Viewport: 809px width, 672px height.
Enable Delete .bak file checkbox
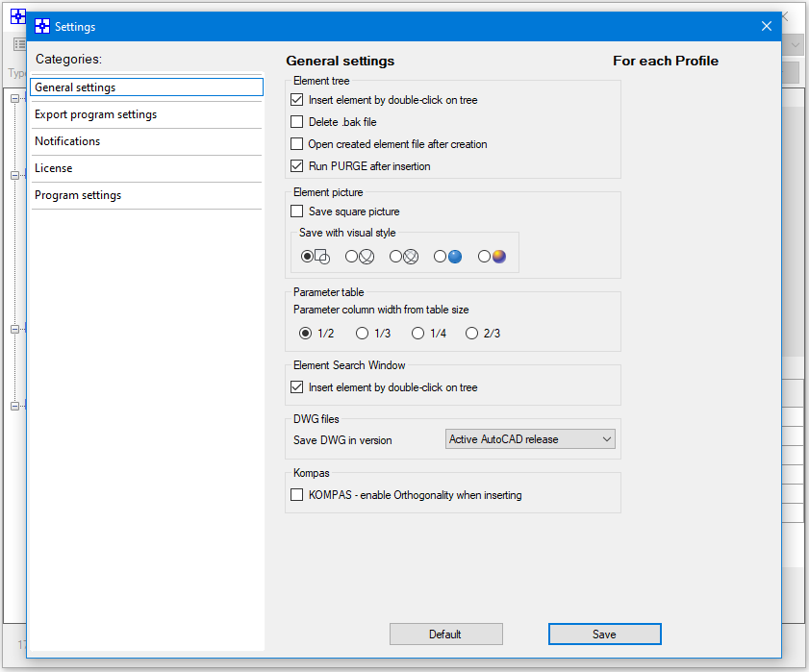296,122
